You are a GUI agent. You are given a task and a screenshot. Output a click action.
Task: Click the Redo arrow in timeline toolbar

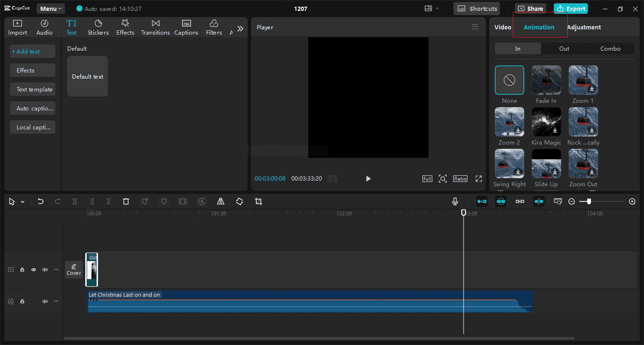[58, 201]
